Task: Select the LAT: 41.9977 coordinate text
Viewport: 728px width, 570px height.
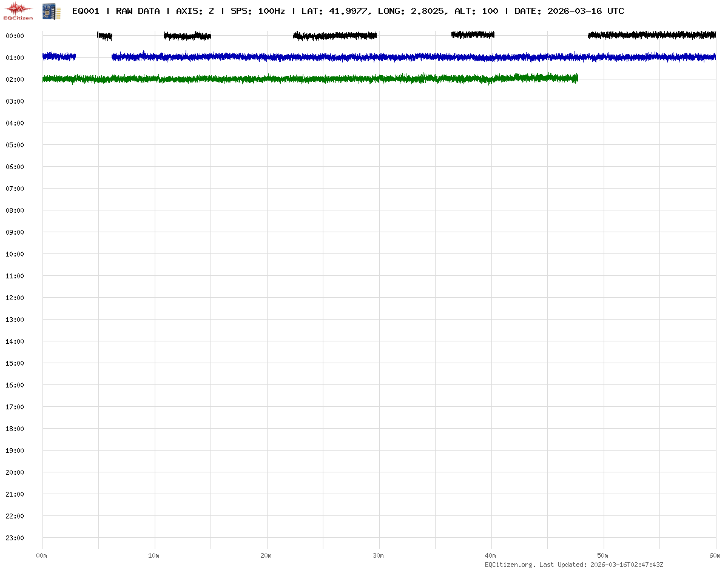Action: tap(335, 11)
